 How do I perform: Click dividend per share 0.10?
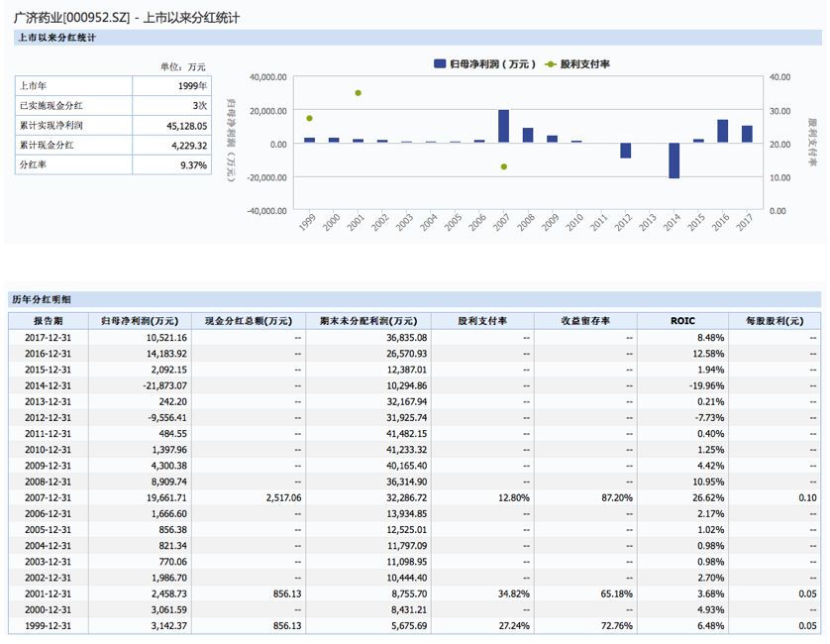808,497
